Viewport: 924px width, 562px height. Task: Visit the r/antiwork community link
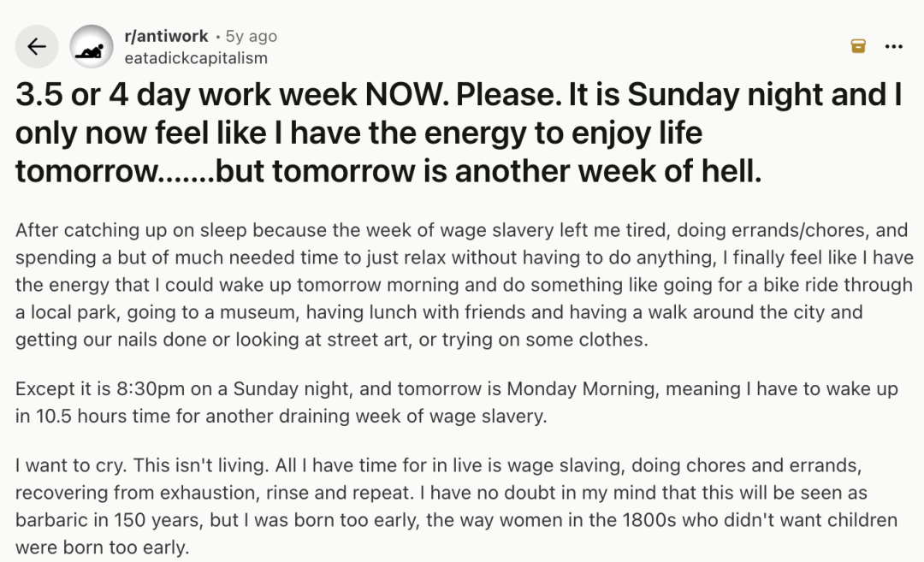coord(166,36)
